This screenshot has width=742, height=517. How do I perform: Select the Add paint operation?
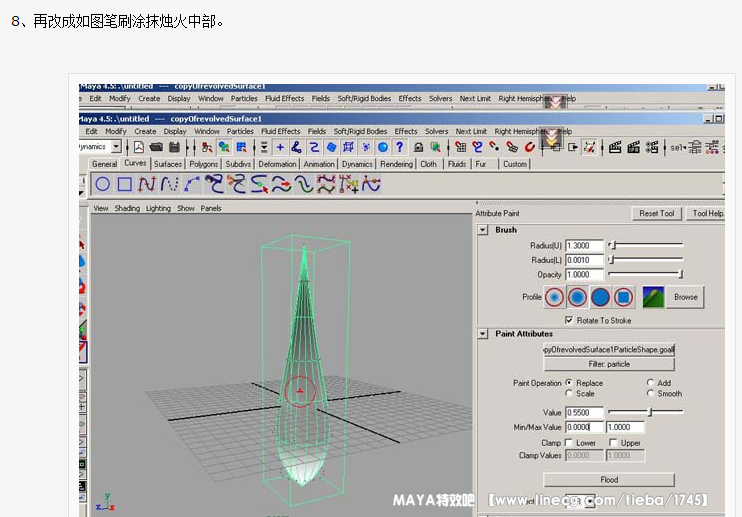point(651,383)
